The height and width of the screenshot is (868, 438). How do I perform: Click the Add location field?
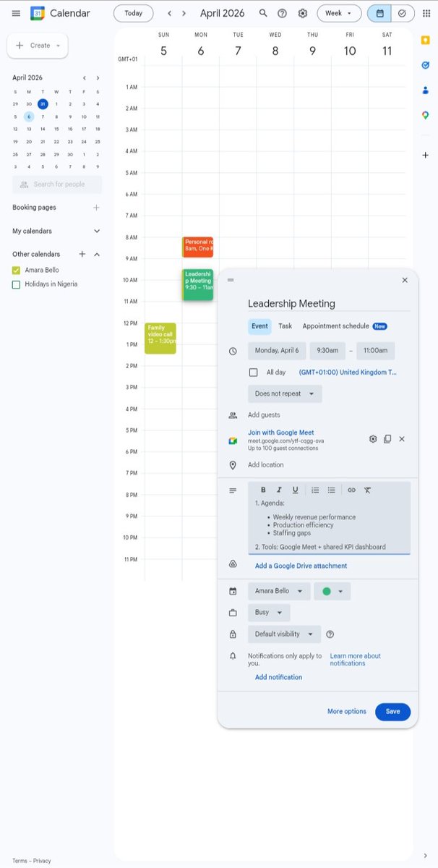(329, 465)
